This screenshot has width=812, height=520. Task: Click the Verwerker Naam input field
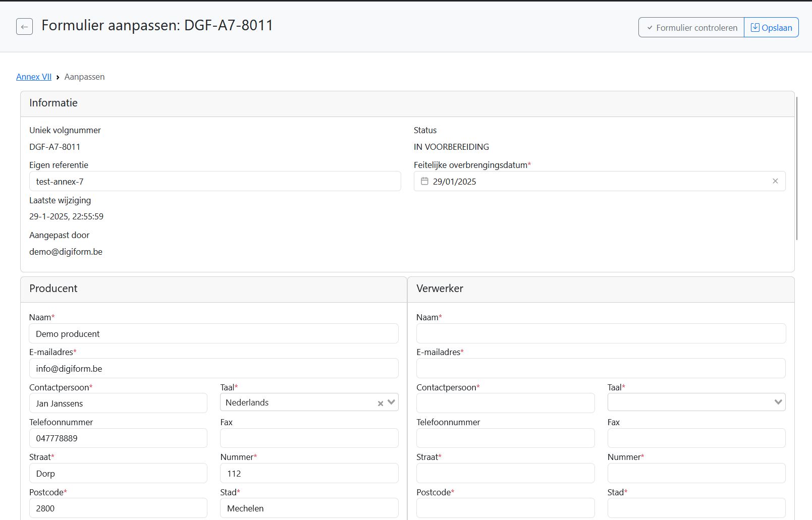pyautogui.click(x=601, y=334)
